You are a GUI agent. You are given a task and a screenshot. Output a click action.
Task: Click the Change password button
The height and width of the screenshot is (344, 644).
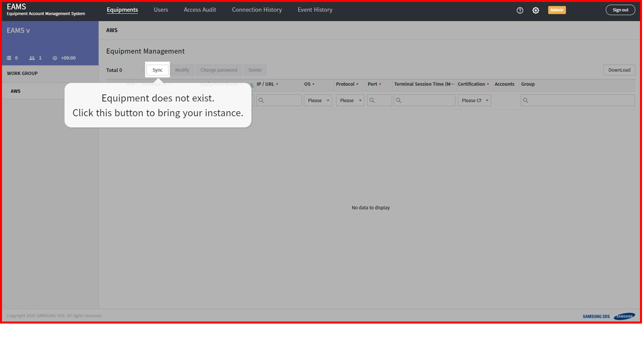tap(218, 70)
